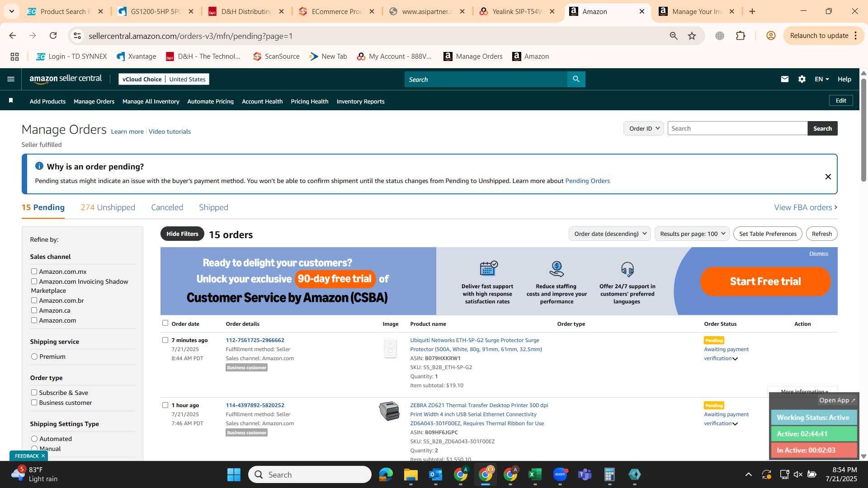This screenshot has height=488, width=868.
Task: Open Excel from the taskbar
Action: 535,474
